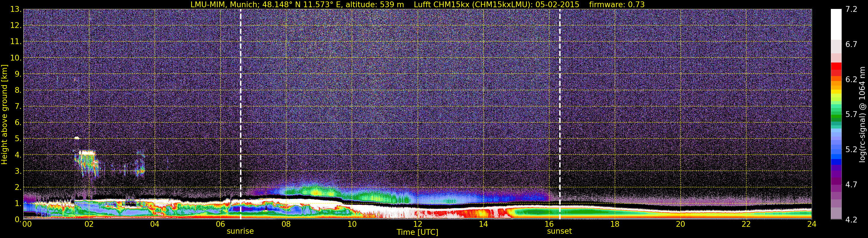
Task: Click height axis tick '6.'
Action: click(x=18, y=123)
